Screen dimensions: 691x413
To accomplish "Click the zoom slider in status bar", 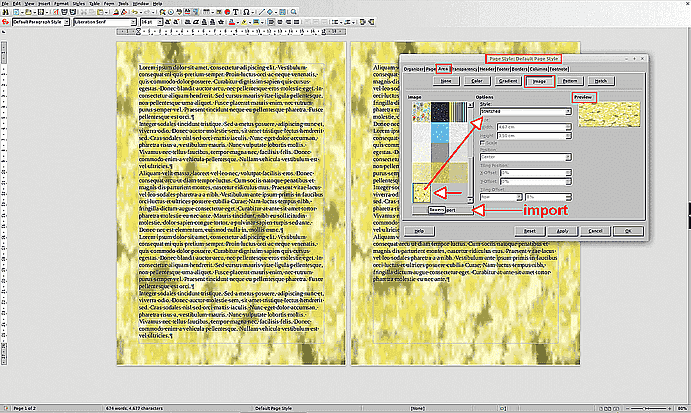I will click(650, 409).
